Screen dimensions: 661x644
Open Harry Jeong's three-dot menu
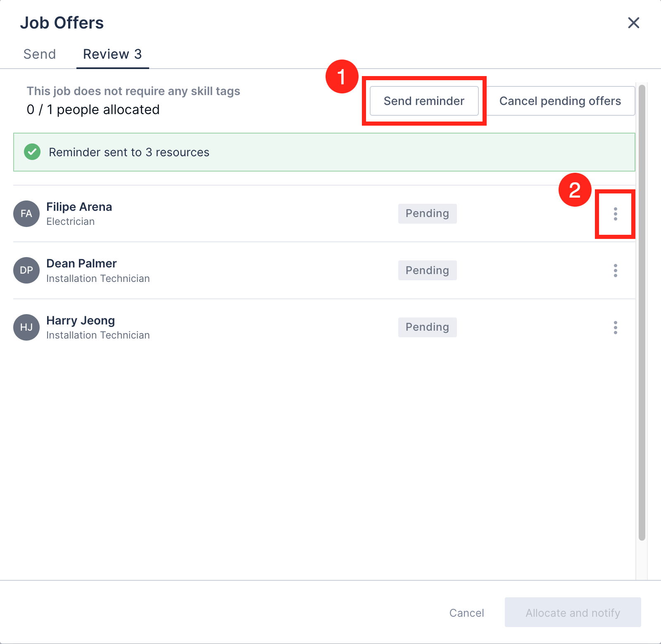tap(615, 327)
